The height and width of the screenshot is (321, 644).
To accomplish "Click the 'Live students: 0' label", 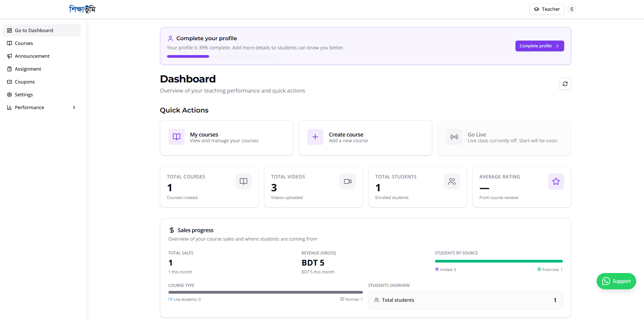I will pyautogui.click(x=187, y=299).
